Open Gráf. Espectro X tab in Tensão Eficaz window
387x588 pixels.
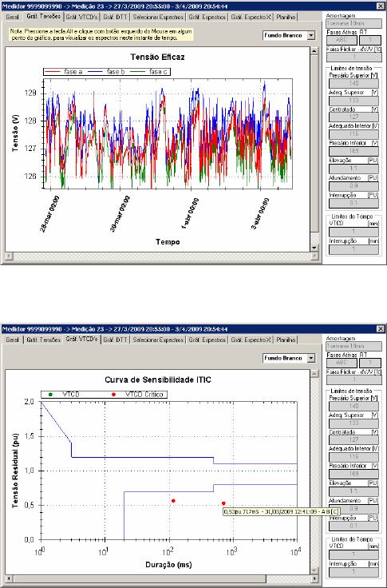(x=251, y=17)
